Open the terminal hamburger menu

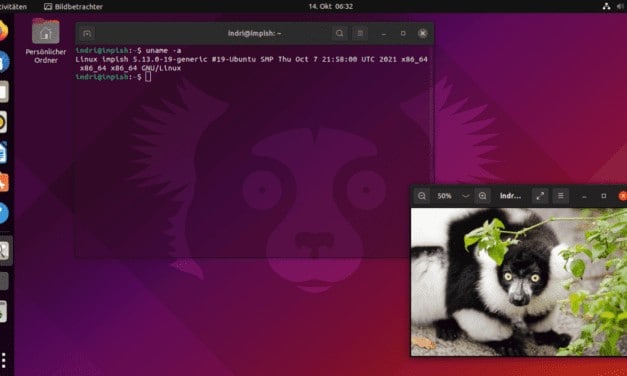[x=360, y=33]
